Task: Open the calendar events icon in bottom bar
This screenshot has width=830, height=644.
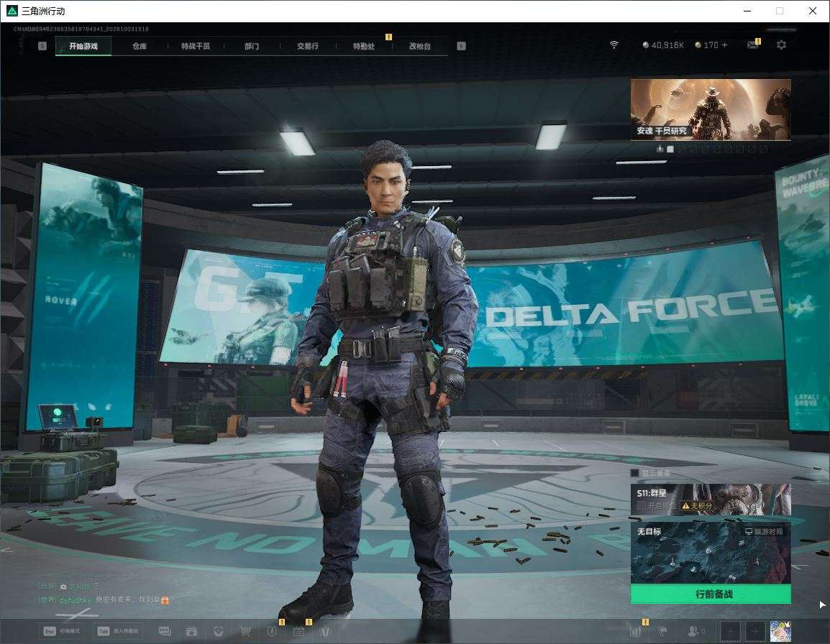Action: [x=298, y=631]
